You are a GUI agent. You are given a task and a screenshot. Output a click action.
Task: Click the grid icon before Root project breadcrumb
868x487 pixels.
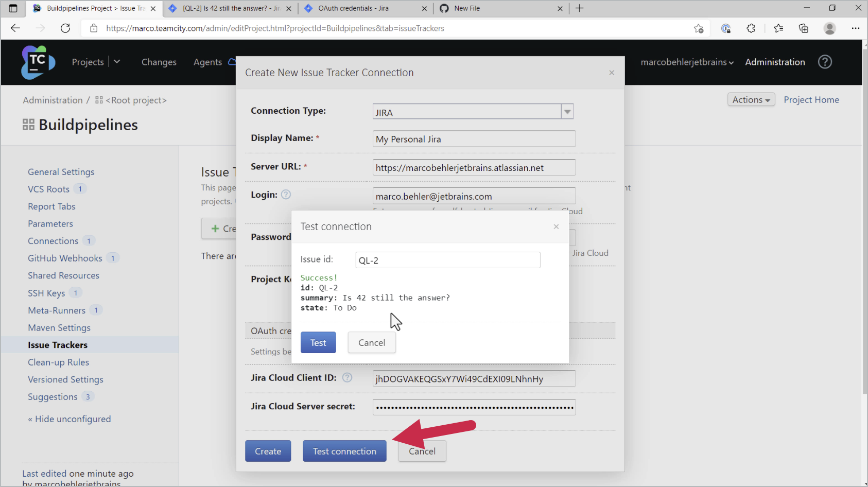(98, 100)
